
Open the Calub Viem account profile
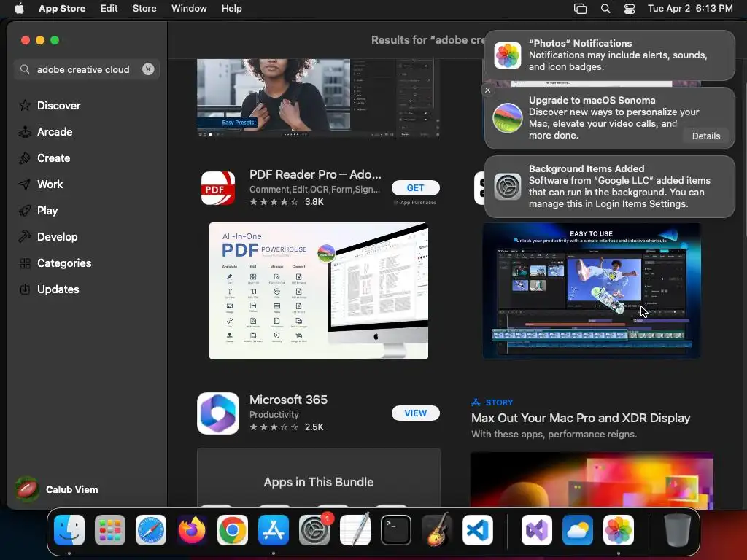[x=57, y=489]
